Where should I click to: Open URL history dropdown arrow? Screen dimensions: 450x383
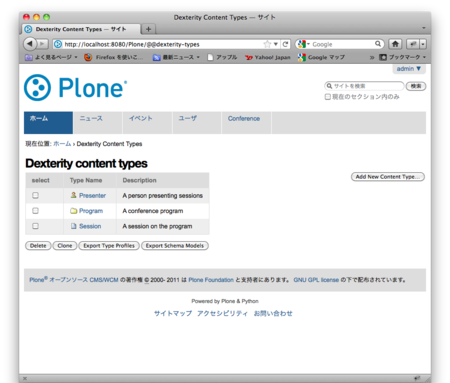276,44
